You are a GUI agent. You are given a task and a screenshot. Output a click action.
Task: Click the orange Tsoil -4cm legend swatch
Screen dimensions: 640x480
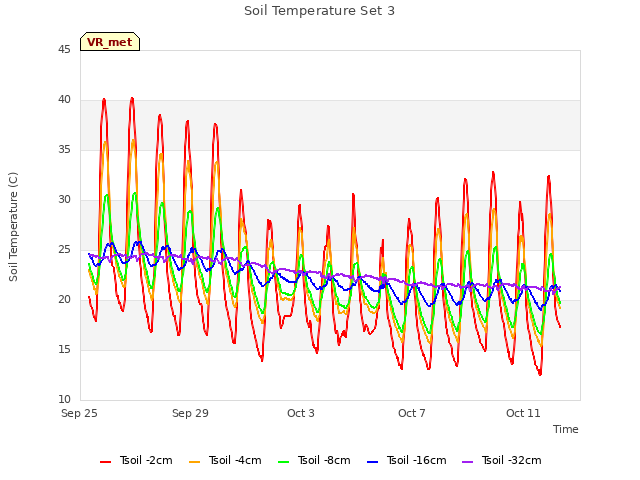coord(194,462)
